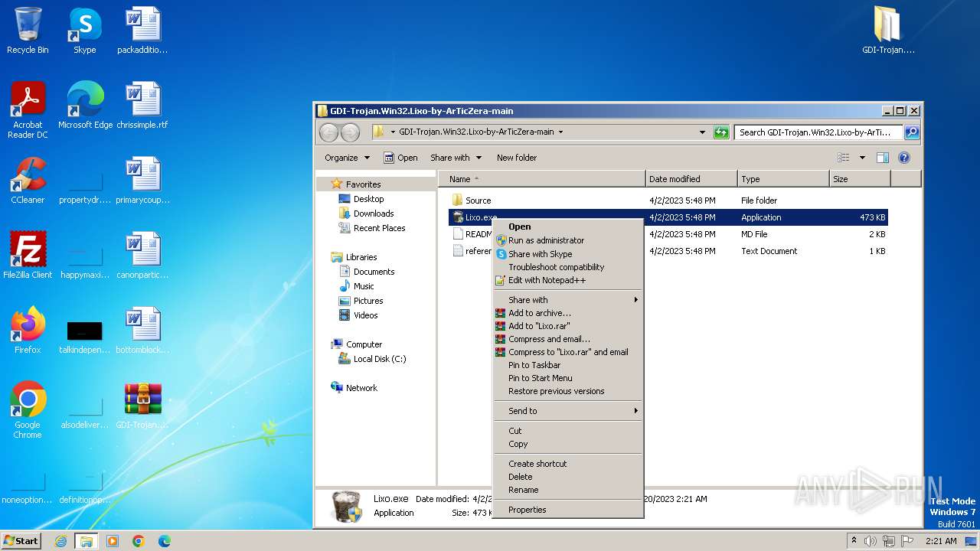Viewport: 980px width, 551px height.
Task: Open Properties from context menu
Action: (567, 510)
